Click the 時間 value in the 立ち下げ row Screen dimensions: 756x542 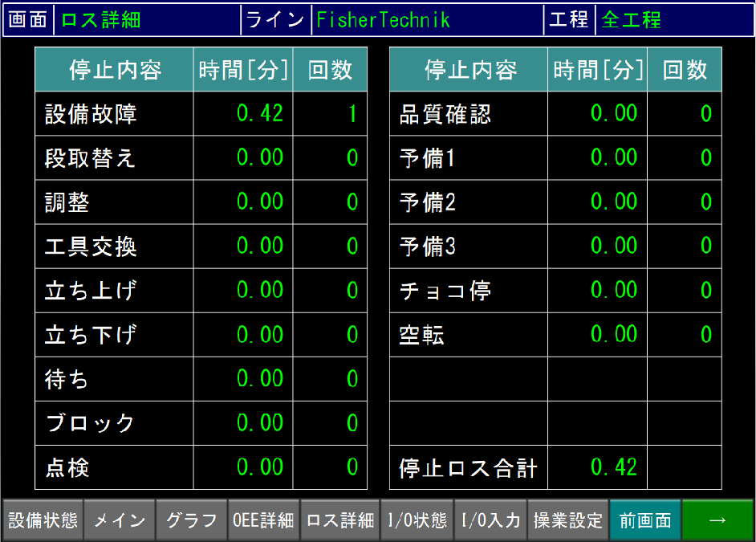(260, 335)
